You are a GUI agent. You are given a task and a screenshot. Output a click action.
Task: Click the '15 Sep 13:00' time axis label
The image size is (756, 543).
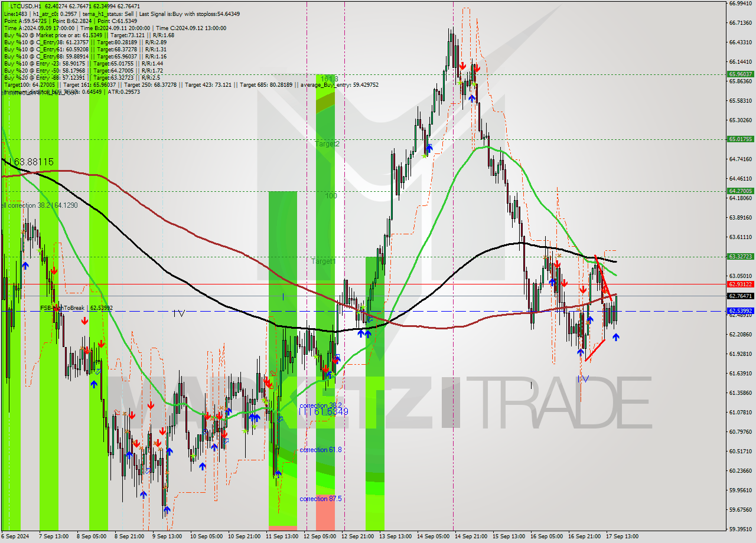(x=509, y=537)
